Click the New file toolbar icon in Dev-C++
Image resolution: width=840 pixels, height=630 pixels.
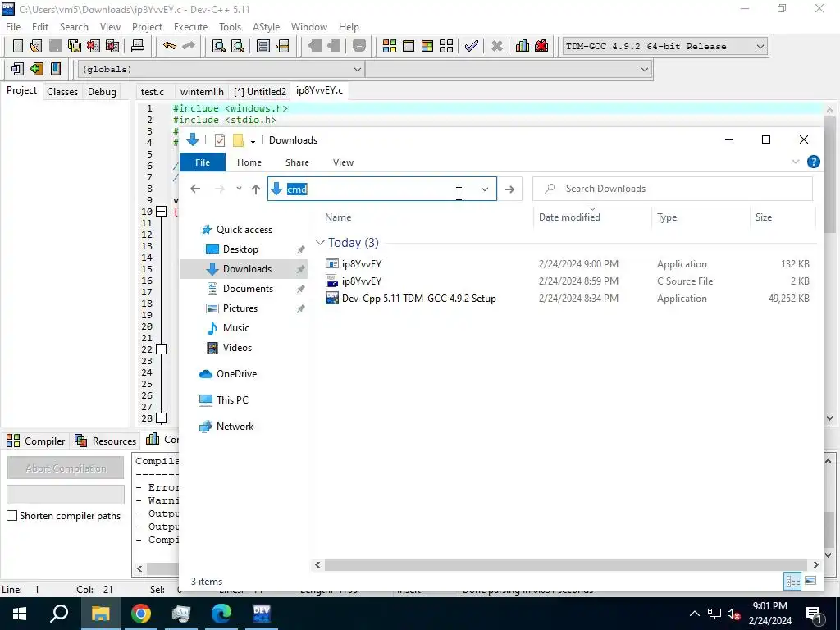[x=18, y=47]
